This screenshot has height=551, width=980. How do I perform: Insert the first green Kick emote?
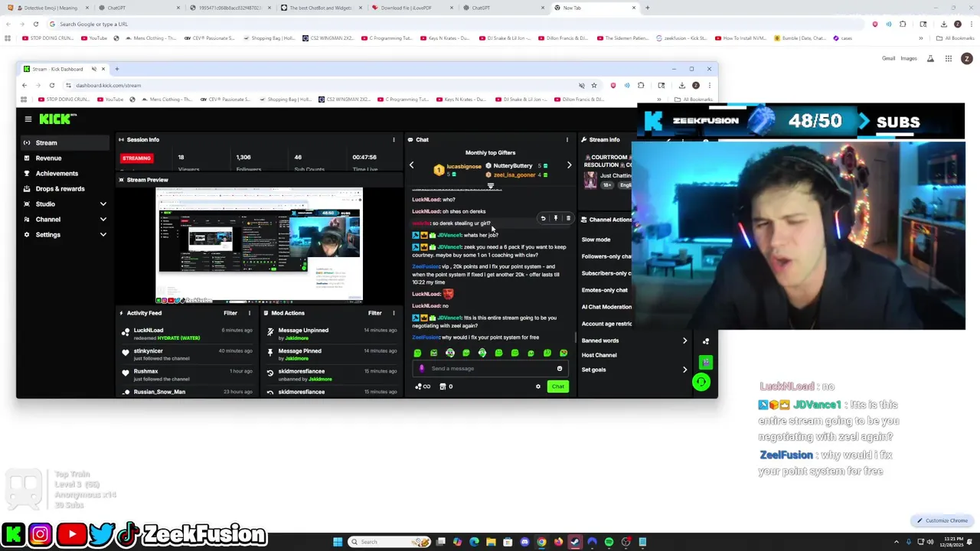(417, 353)
